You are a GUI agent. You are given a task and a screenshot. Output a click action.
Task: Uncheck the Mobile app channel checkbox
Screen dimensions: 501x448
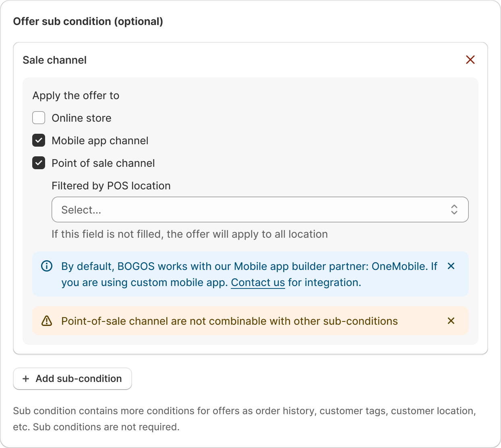point(39,141)
